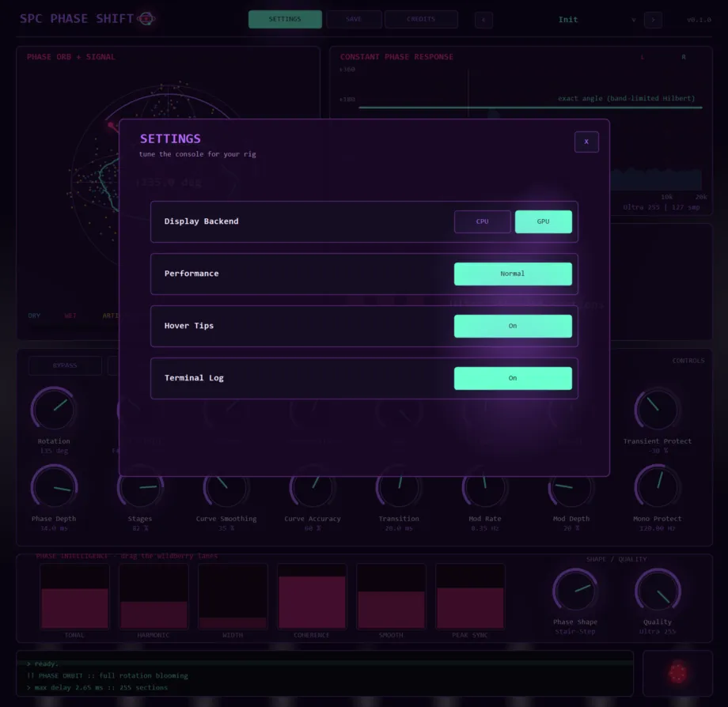Click the Curve Smoothing knob

tap(226, 487)
